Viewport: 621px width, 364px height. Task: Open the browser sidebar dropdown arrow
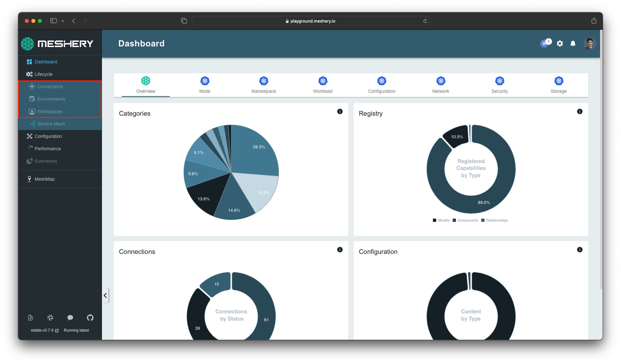63,21
